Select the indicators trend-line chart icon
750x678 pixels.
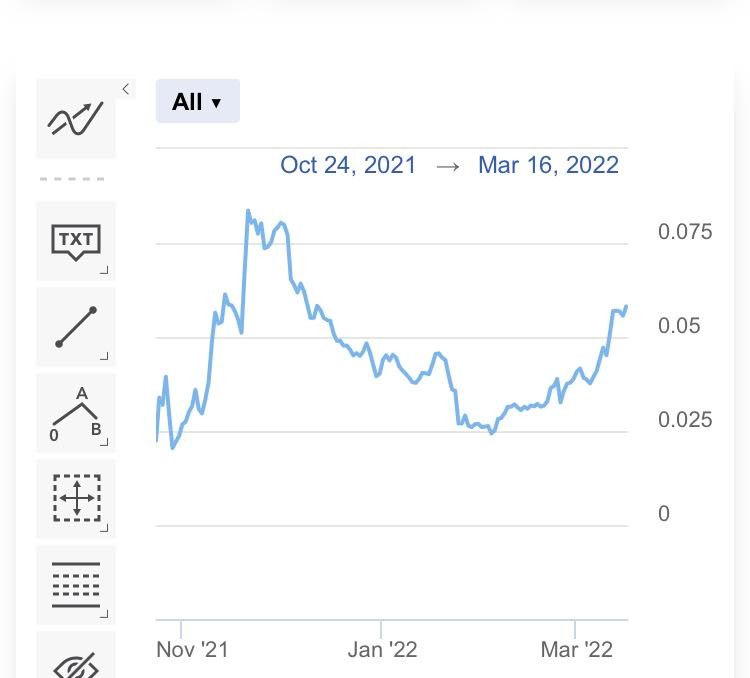tap(76, 119)
